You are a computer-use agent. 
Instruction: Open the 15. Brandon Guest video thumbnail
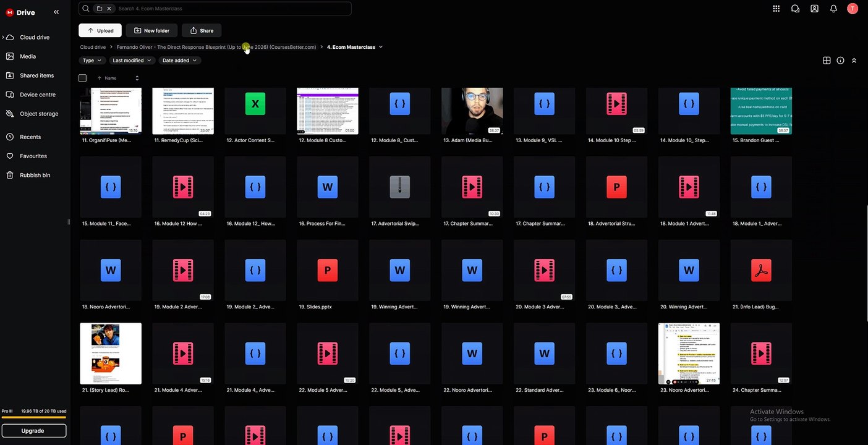tap(761, 111)
